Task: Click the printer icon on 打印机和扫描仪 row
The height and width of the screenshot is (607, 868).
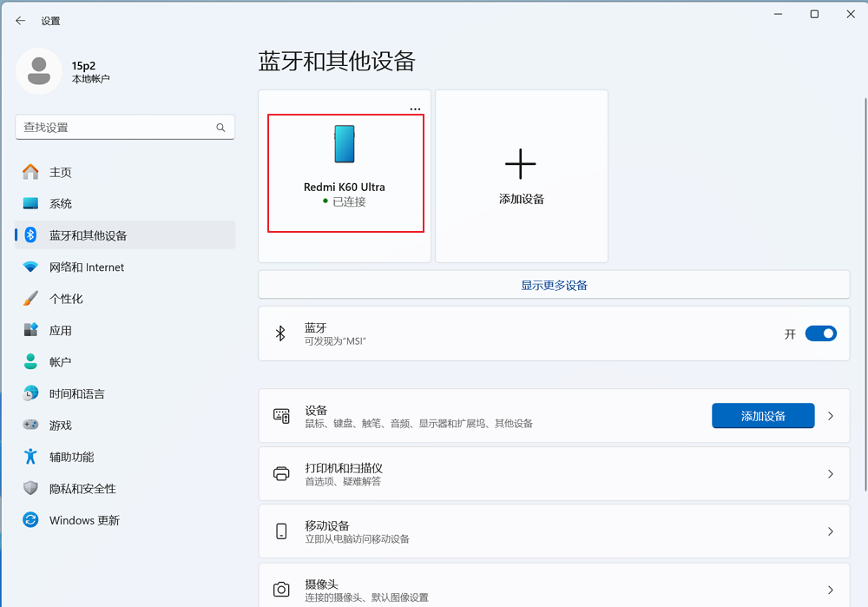Action: (281, 473)
